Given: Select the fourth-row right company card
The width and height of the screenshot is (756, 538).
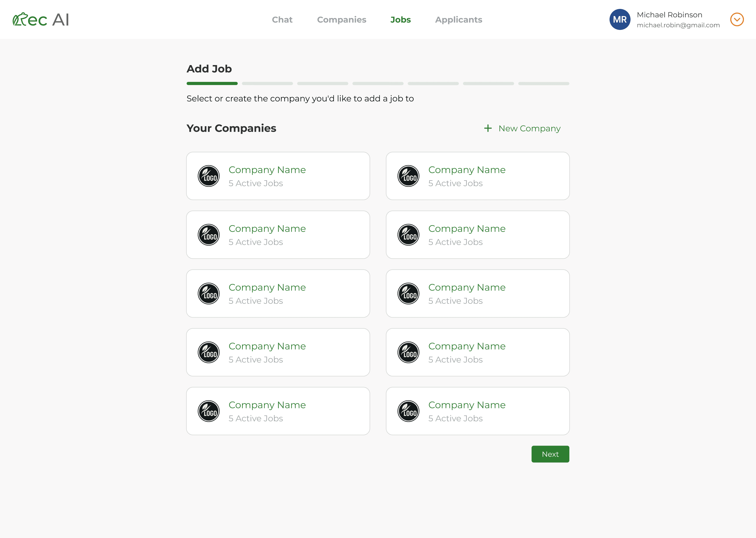Looking at the screenshot, I should coord(477,352).
